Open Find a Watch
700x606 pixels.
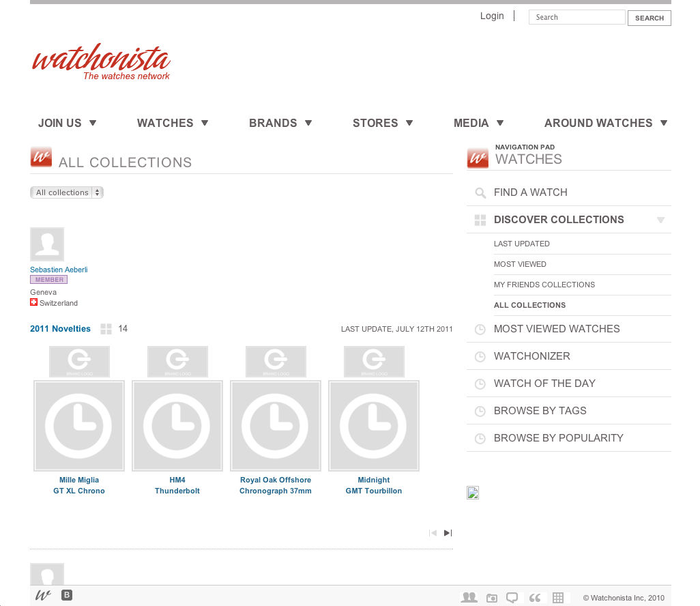pos(530,192)
